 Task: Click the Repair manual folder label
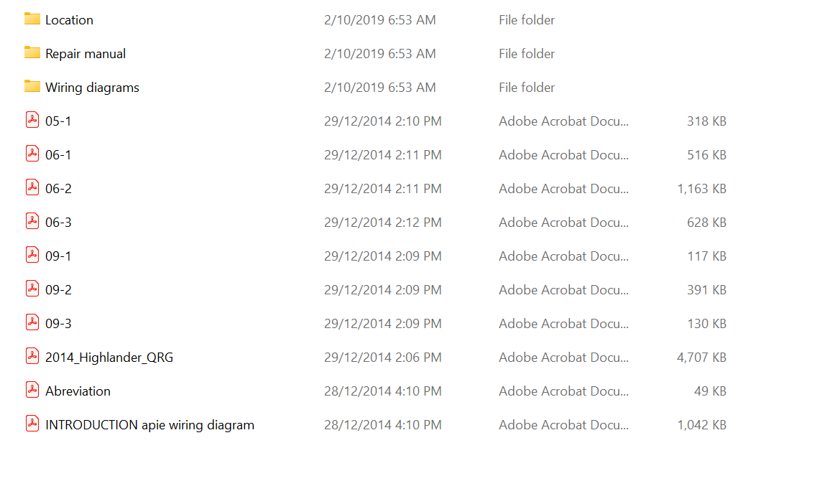pos(86,54)
